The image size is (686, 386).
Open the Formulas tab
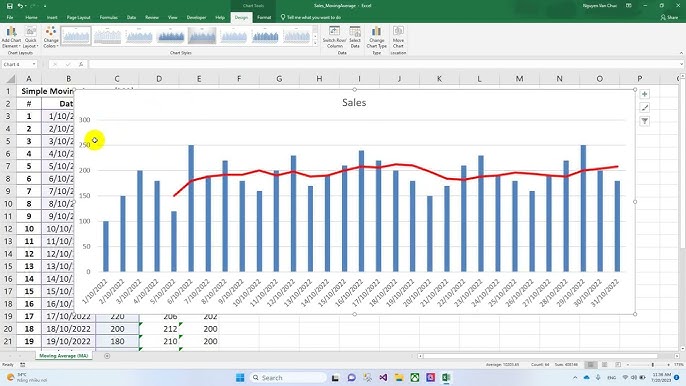(108, 18)
